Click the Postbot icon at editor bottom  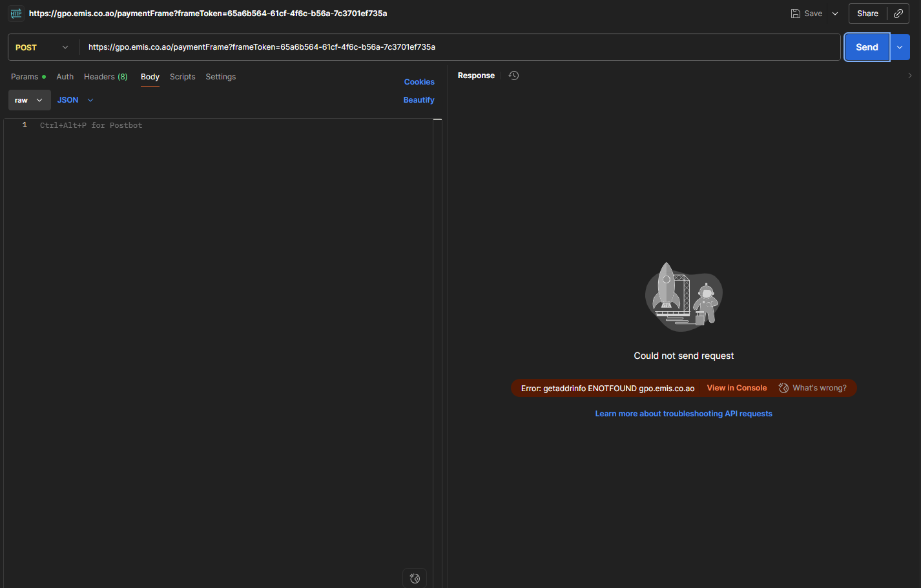pyautogui.click(x=415, y=578)
